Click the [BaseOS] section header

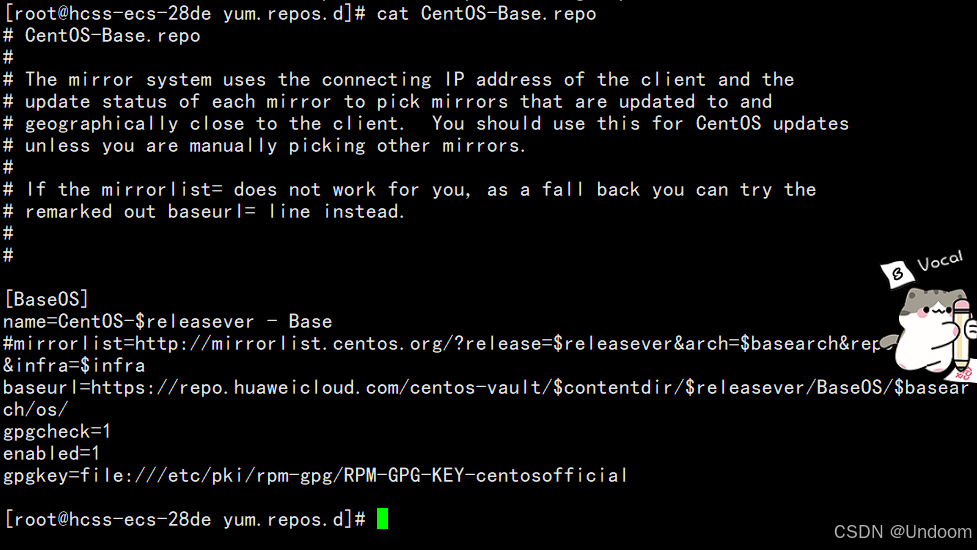pyautogui.click(x=46, y=298)
